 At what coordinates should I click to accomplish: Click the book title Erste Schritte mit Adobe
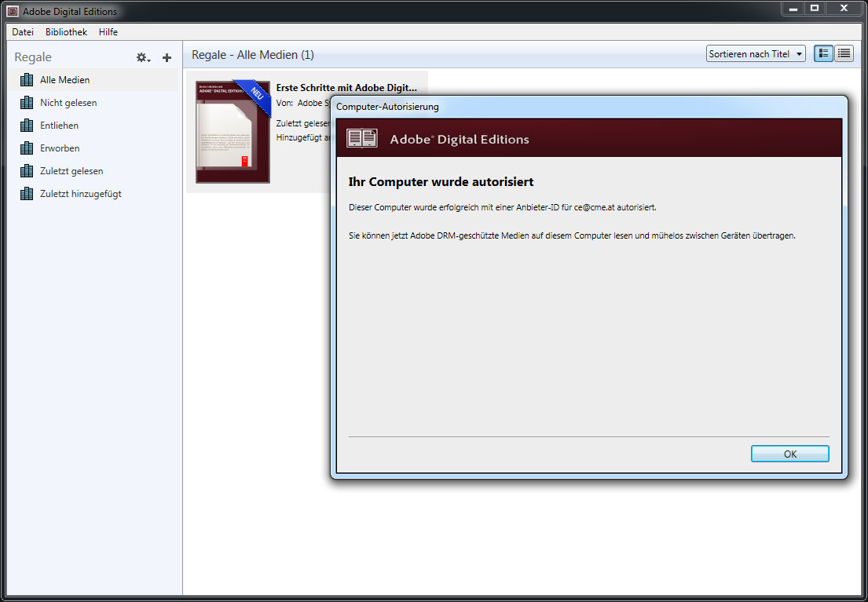[x=346, y=88]
